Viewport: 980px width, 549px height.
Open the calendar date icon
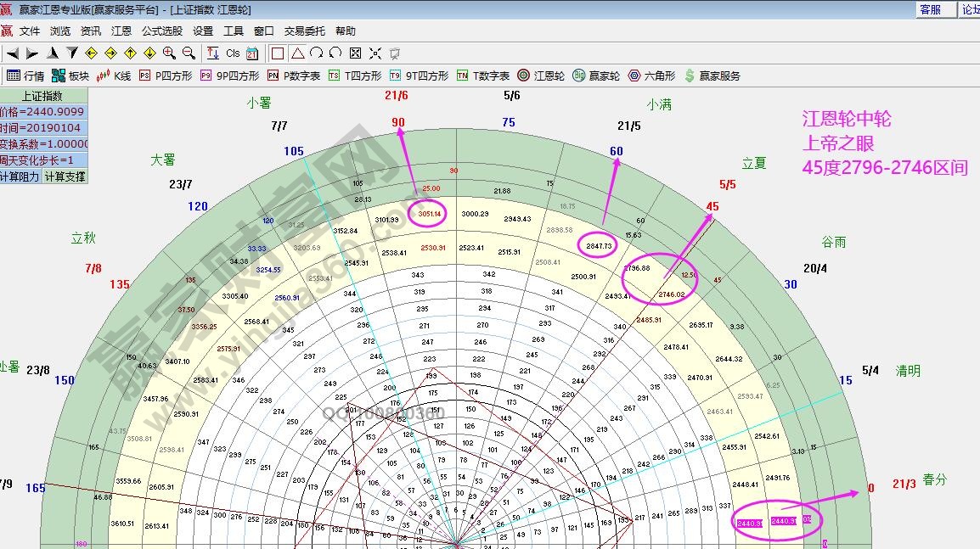click(x=252, y=53)
